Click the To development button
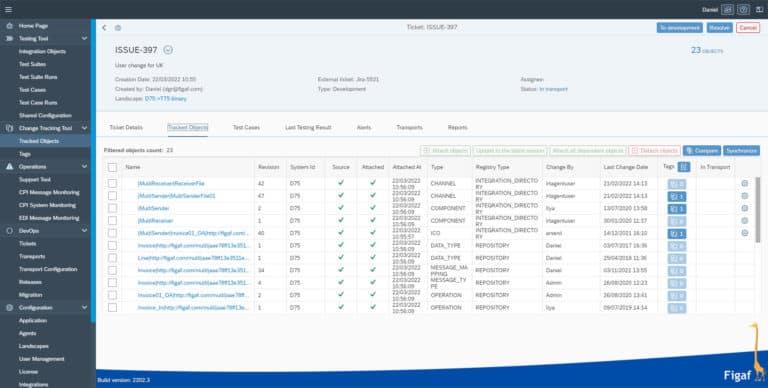This screenshot has width=768, height=388. coord(679,28)
